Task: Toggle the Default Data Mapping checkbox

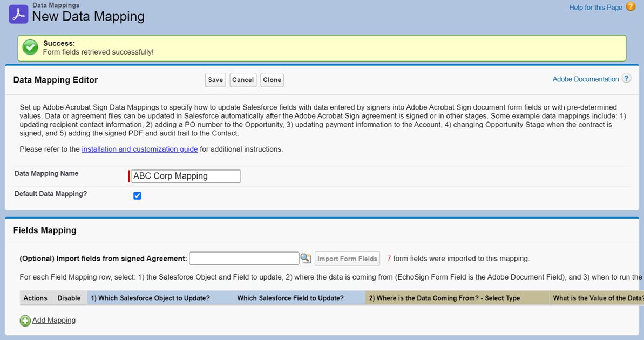Action: [x=137, y=196]
